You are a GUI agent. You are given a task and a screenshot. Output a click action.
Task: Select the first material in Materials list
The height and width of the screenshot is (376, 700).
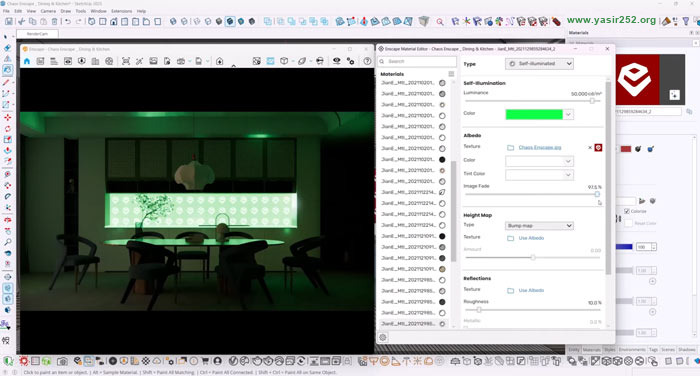(413, 83)
